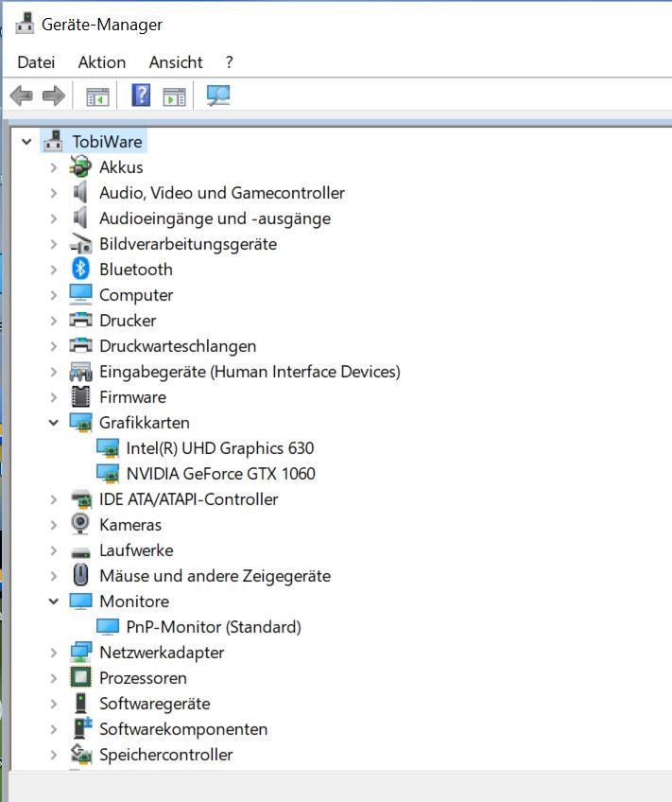Screen dimensions: 672x802
Task: Click the Forward arrow toolbar icon
Action: 54,96
